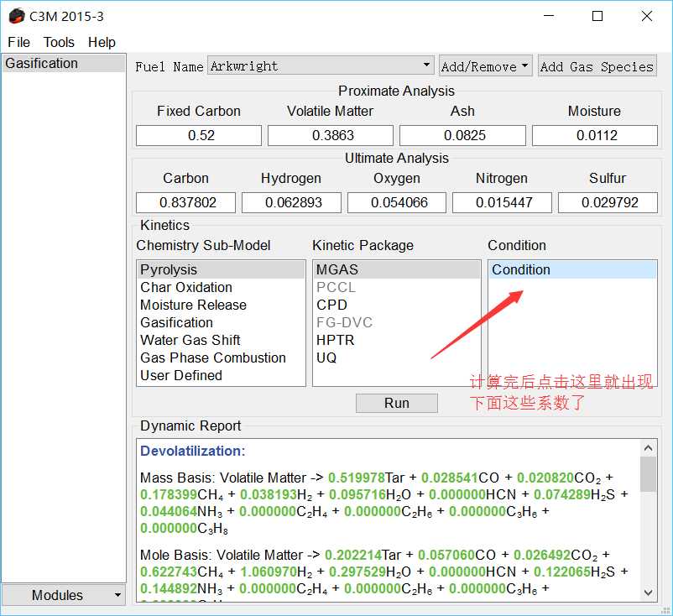Click the Dynamic Report scrollbar thumb
673x616 pixels.
648,474
